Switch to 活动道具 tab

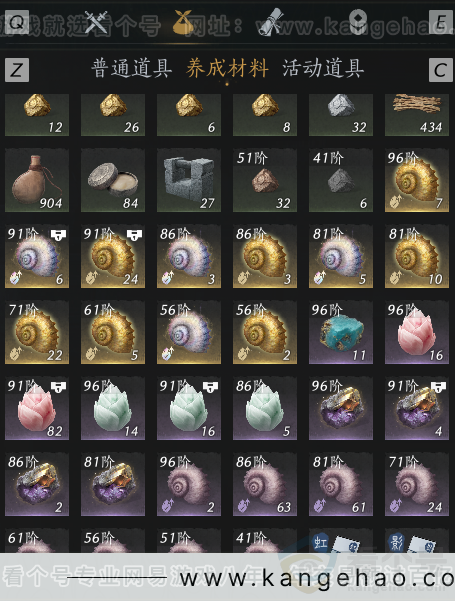(323, 69)
